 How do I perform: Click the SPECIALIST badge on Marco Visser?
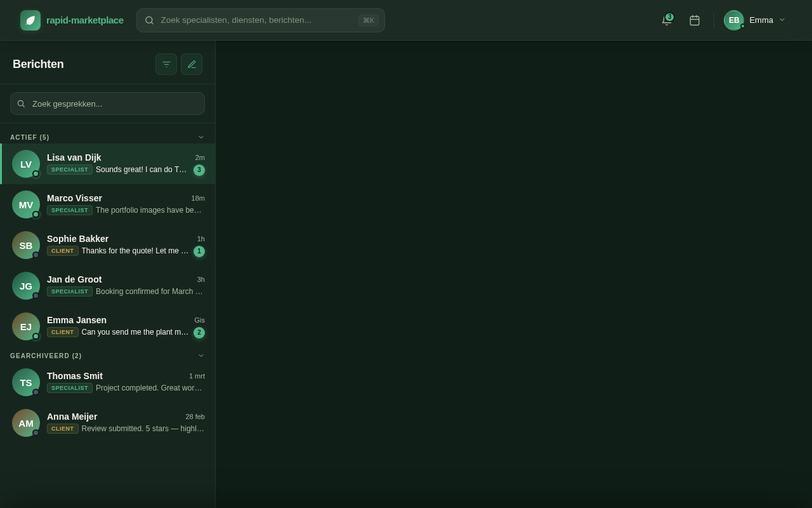click(69, 210)
